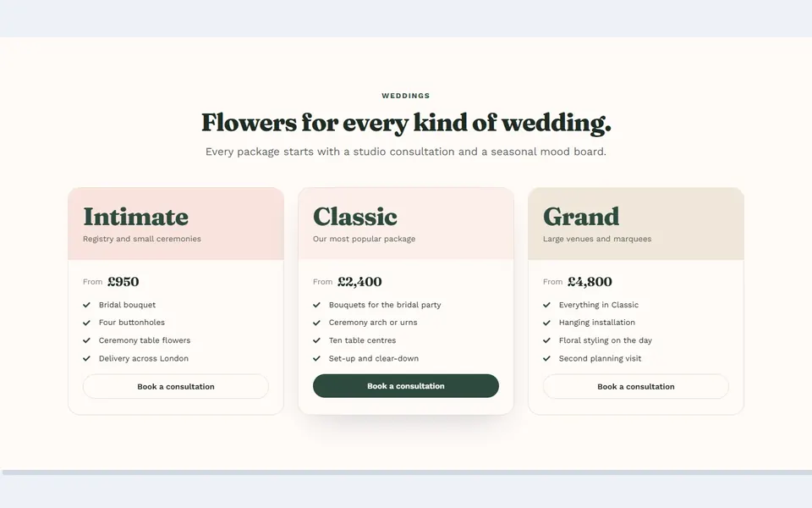
Task: Click the checkmark beside Everything in Classic
Action: pos(546,305)
